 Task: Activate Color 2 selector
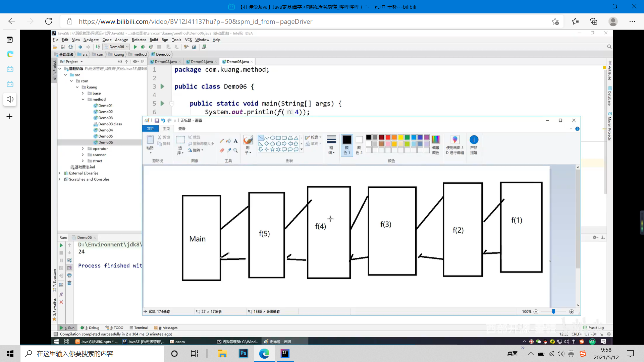[359, 145]
